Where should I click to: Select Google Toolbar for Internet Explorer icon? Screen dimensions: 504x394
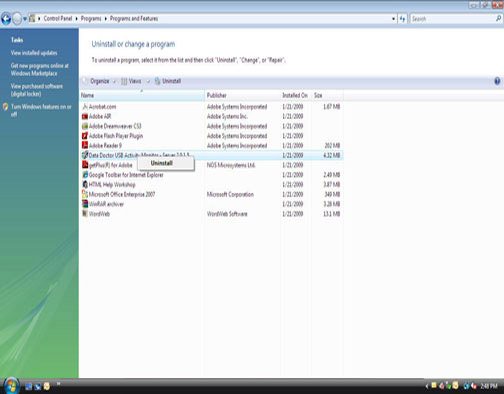click(85, 175)
